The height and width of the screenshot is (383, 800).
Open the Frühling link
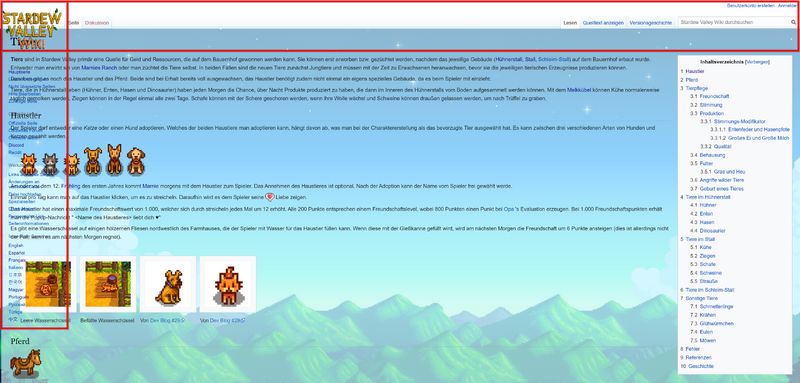pos(71,186)
